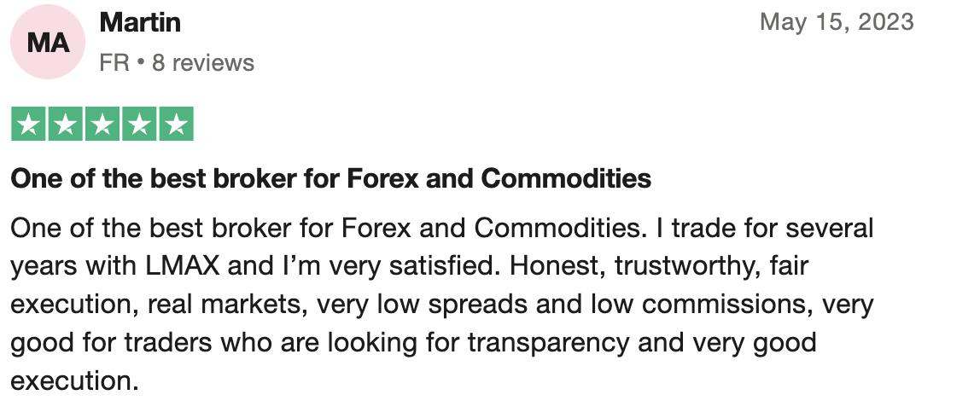Screen dimensions: 980x418
Task: Click the fourth green rating star
Action: pos(139,124)
